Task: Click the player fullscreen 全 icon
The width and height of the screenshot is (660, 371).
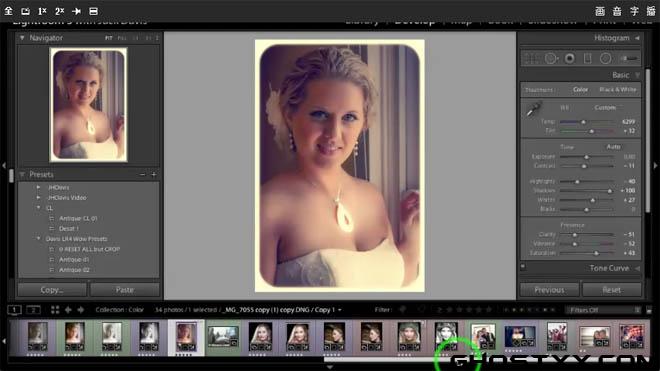Action: tap(8, 11)
